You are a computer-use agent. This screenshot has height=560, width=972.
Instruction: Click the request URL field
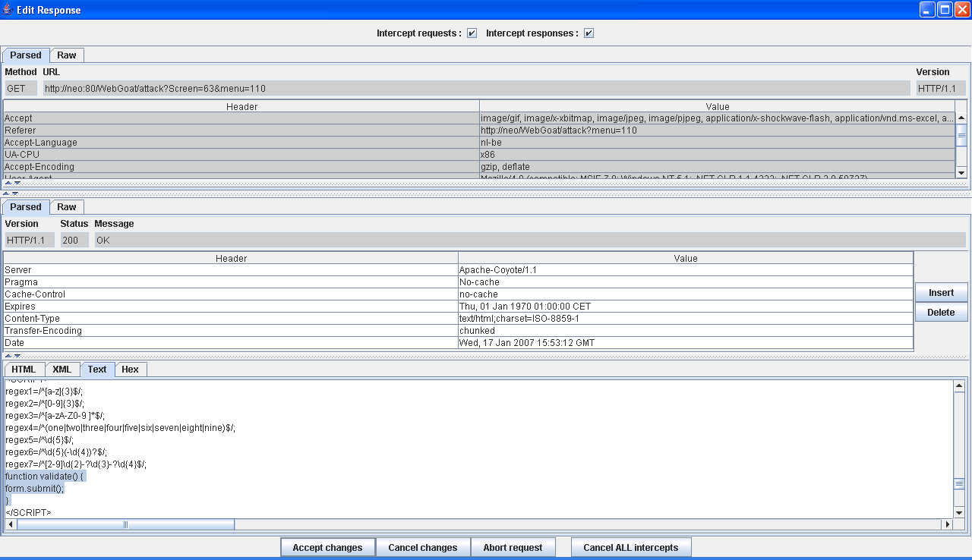476,89
